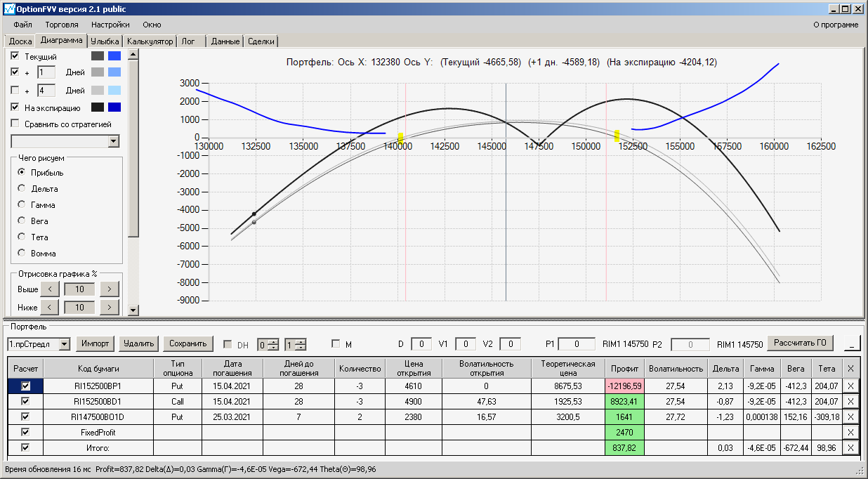This screenshot has width=868, height=479.
Task: Uncheck Расчет for the FixedProfit row
Action: (26, 432)
